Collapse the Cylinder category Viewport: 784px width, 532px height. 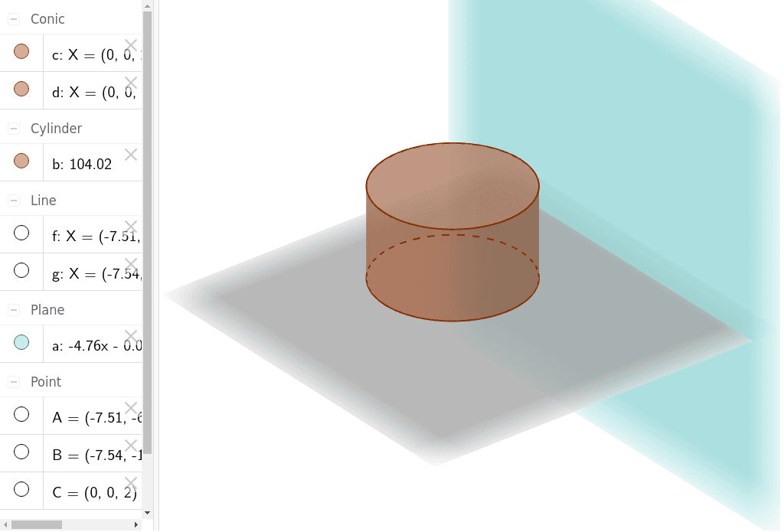14,129
